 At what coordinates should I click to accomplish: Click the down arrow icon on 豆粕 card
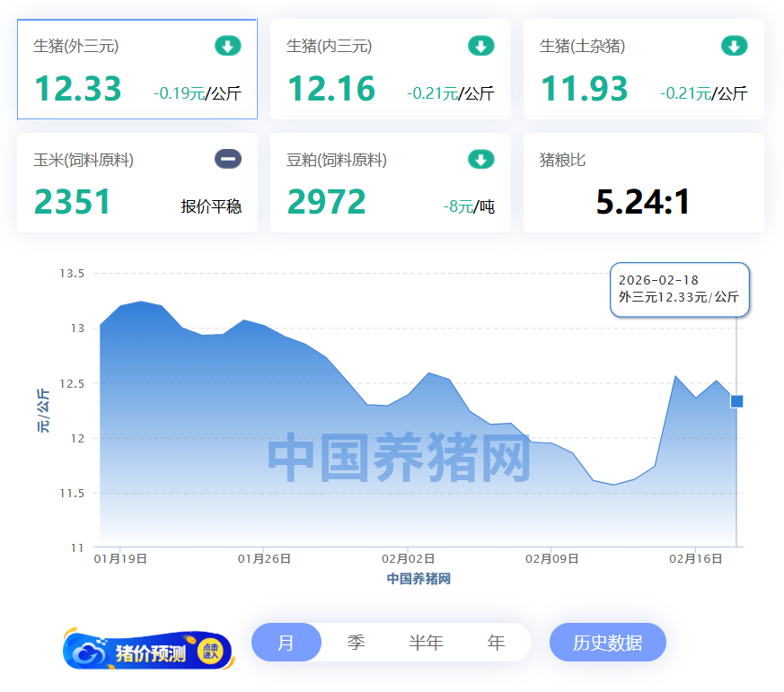(x=481, y=160)
